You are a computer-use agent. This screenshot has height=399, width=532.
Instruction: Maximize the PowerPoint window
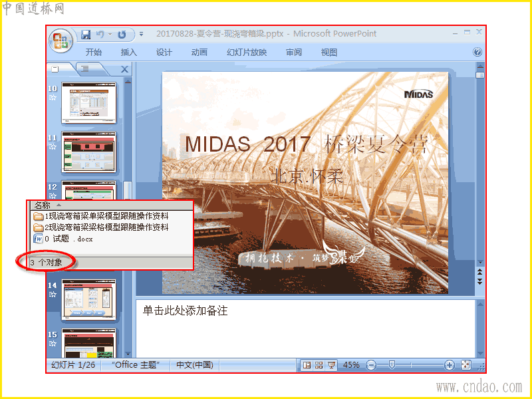(x=467, y=33)
